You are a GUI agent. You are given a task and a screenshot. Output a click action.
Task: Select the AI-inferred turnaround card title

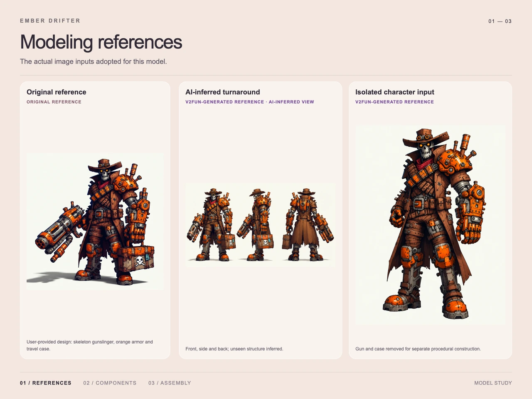223,92
